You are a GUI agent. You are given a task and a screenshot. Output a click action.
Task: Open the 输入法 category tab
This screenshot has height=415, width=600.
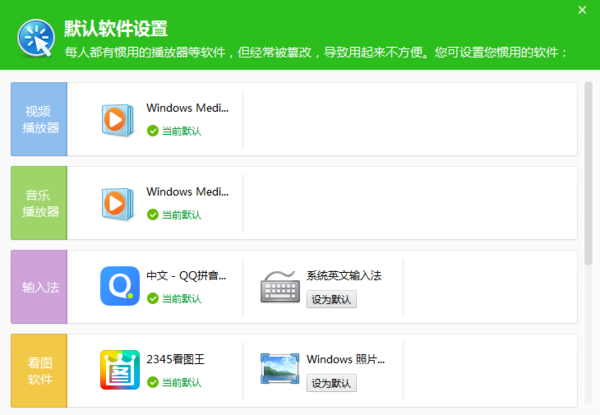point(39,287)
